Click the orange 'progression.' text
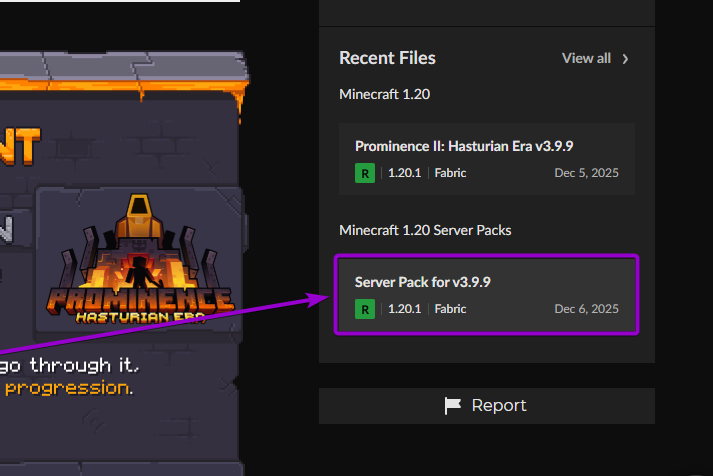 pyautogui.click(x=69, y=388)
